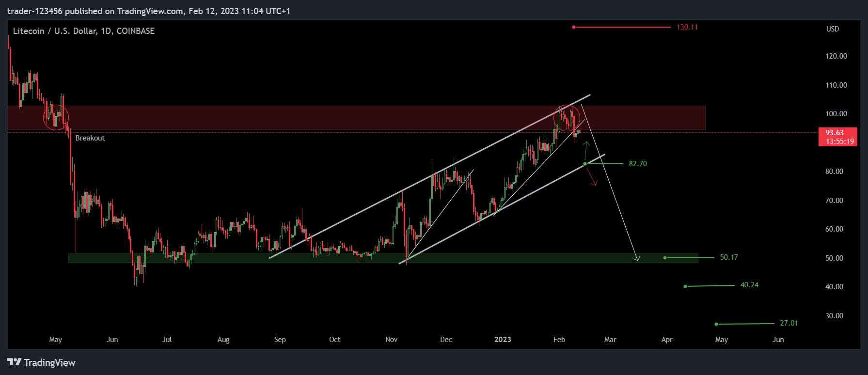This screenshot has width=868, height=375.
Task: Click the 40.00 price axis value
Action: tap(834, 287)
